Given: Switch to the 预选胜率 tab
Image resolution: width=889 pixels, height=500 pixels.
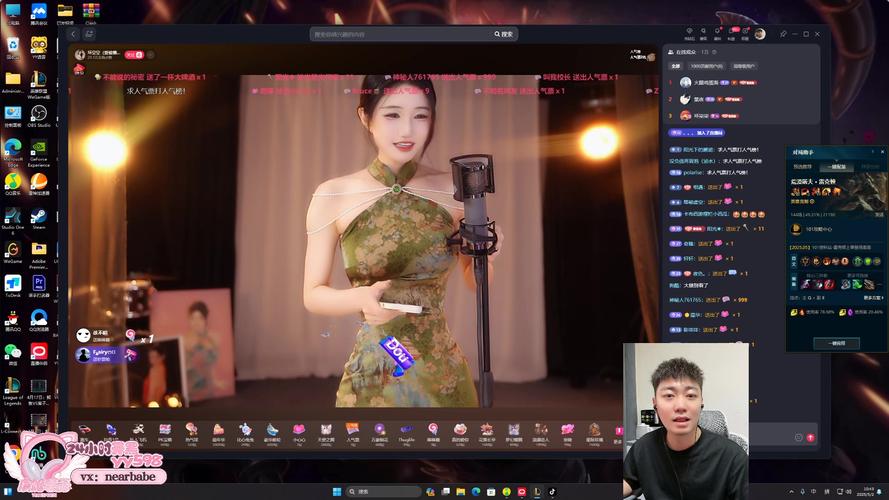Looking at the screenshot, I should [x=803, y=167].
